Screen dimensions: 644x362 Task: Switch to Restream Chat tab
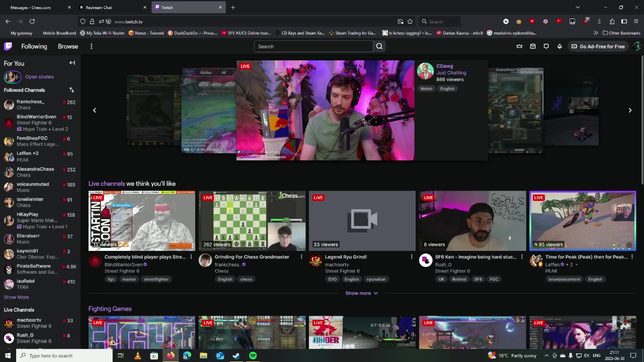[x=113, y=8]
